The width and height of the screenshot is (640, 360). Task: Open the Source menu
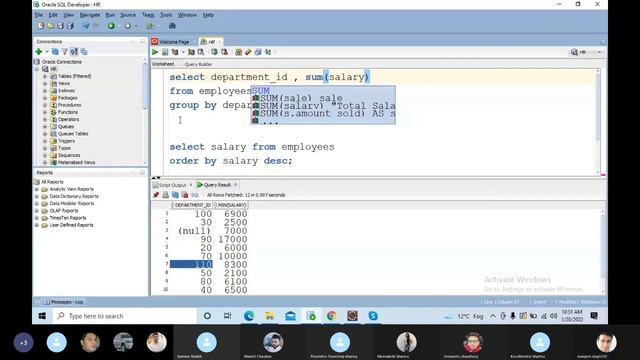tap(128, 15)
